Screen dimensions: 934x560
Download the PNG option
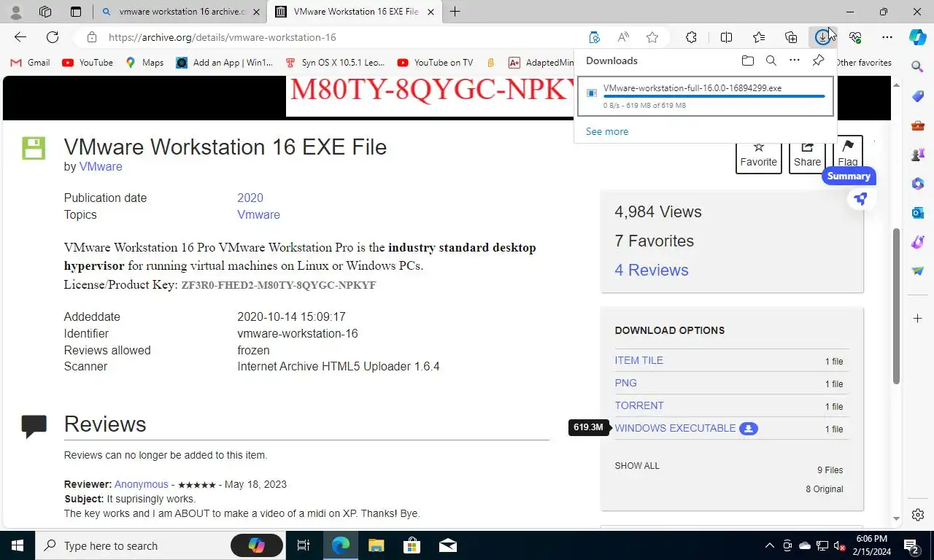coord(626,383)
